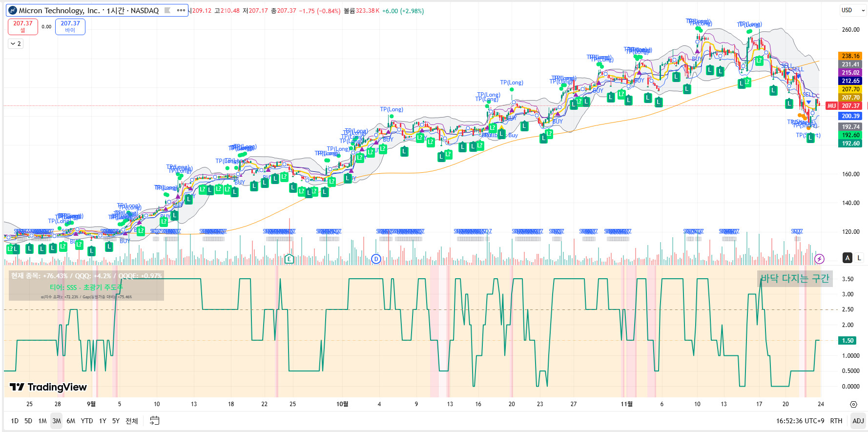Screen dimensions: 868x432
Task: Click the '9월' label on the time axis
Action: pyautogui.click(x=91, y=404)
